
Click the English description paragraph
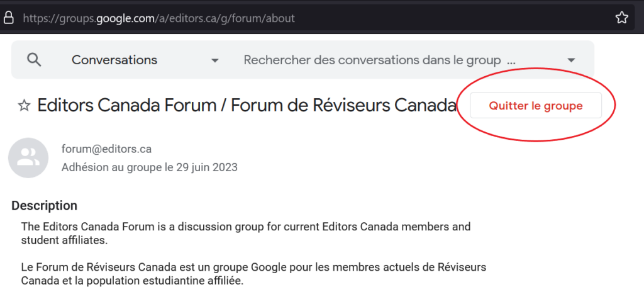click(246, 234)
